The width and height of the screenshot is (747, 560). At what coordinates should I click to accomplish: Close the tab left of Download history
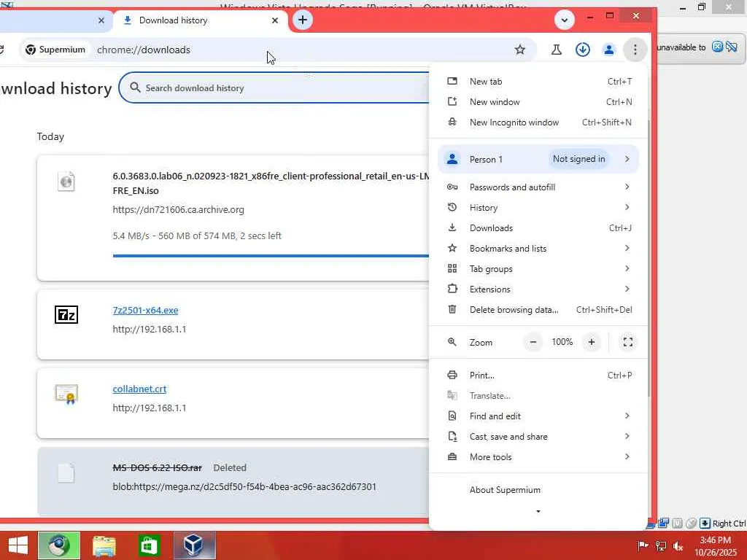(x=101, y=20)
